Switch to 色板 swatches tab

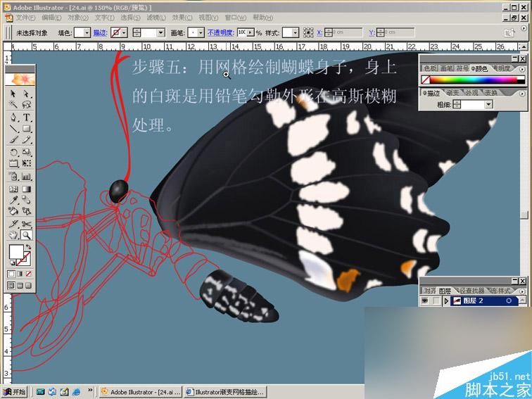point(430,68)
